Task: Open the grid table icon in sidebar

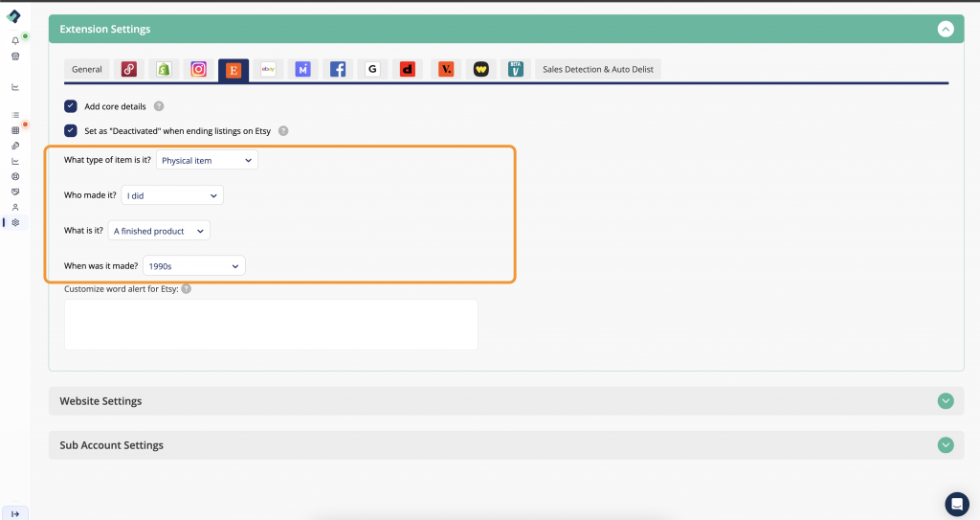Action: (15, 130)
